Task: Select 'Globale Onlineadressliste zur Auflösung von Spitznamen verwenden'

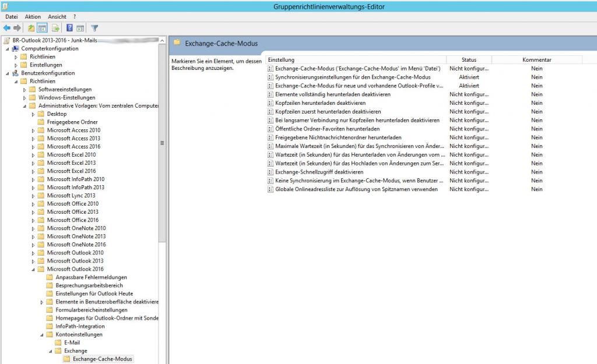Action: pyautogui.click(x=356, y=189)
